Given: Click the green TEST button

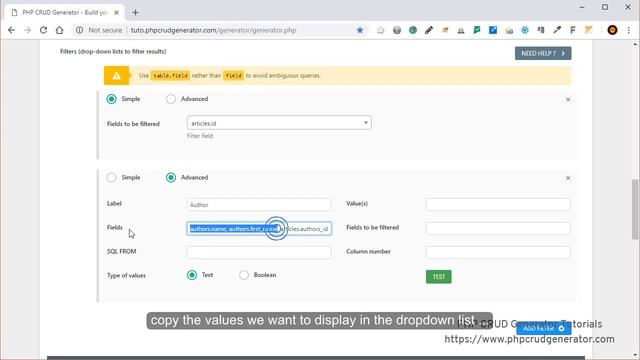Looking at the screenshot, I should (439, 277).
